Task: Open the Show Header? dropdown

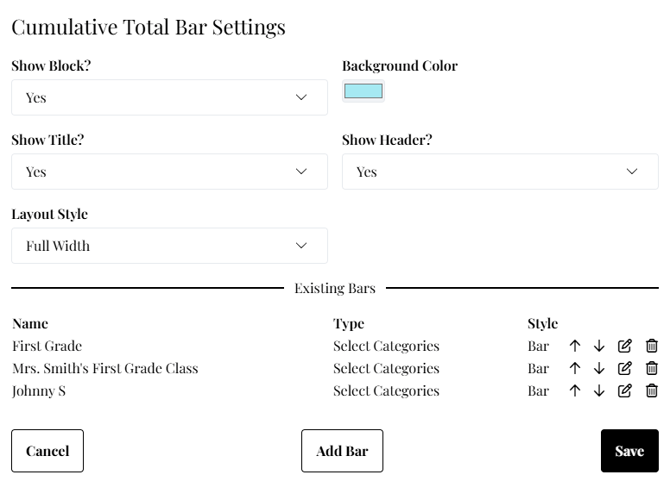Action: click(500, 172)
